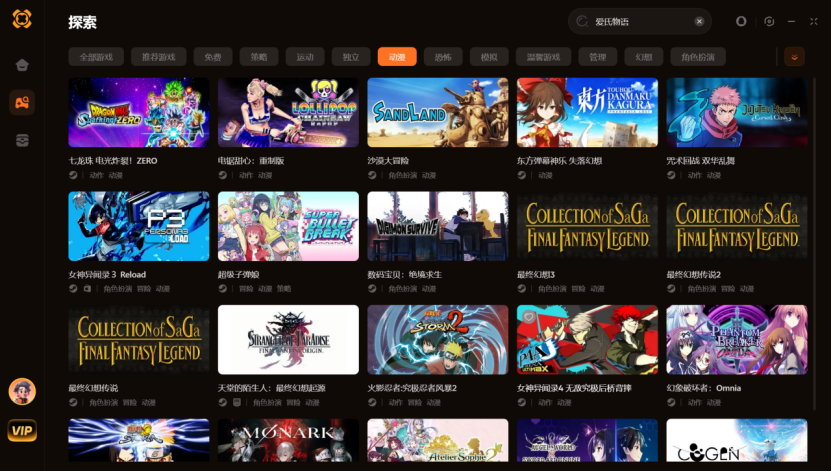This screenshot has height=471, width=831.
Task: Click platform icon under 女神异闻录 3 Reload
Action: [73, 289]
